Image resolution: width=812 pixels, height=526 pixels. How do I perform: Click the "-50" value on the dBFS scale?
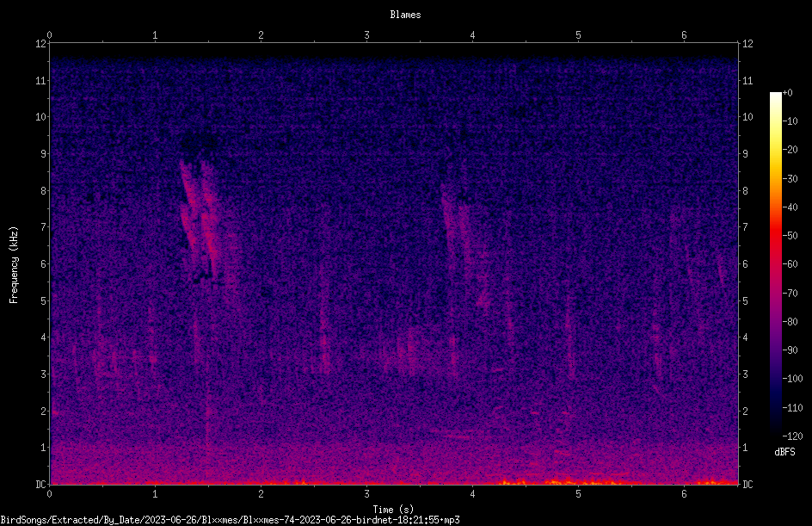[x=790, y=236]
